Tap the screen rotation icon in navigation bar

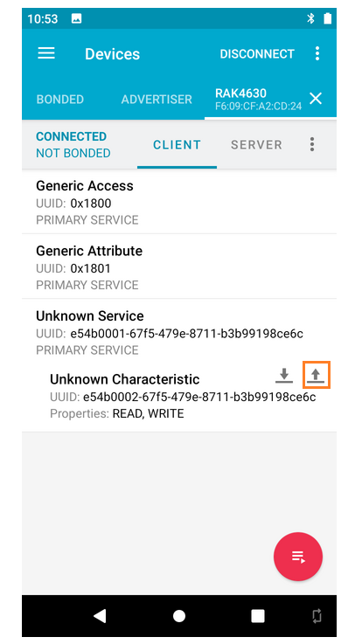tap(317, 616)
